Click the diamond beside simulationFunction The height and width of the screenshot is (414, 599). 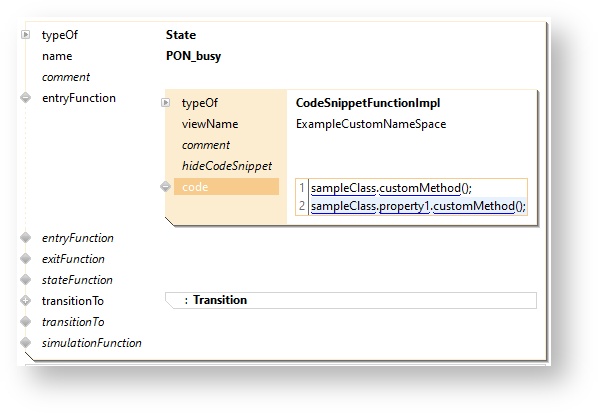[25, 343]
